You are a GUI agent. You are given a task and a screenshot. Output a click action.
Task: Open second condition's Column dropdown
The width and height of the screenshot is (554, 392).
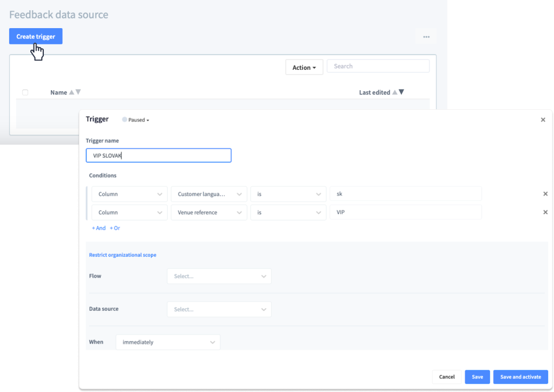129,212
